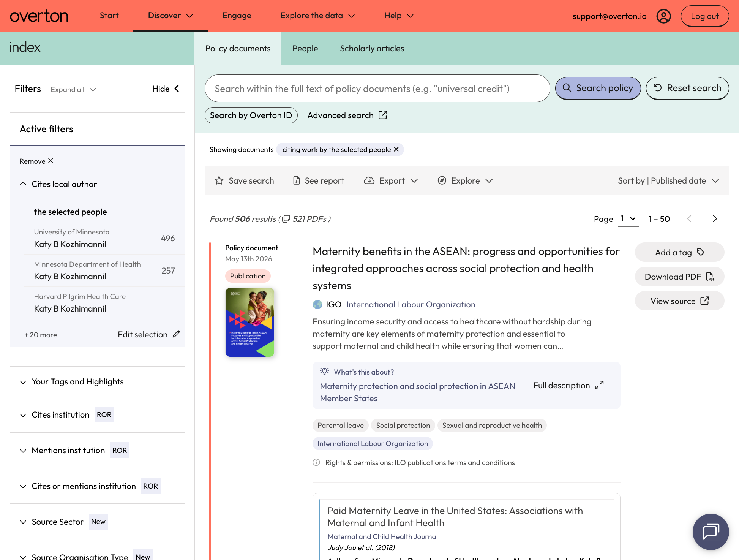Screen dimensions: 739x560
Task: Remove the 'citing work by the selected people' chip
Action: point(396,149)
